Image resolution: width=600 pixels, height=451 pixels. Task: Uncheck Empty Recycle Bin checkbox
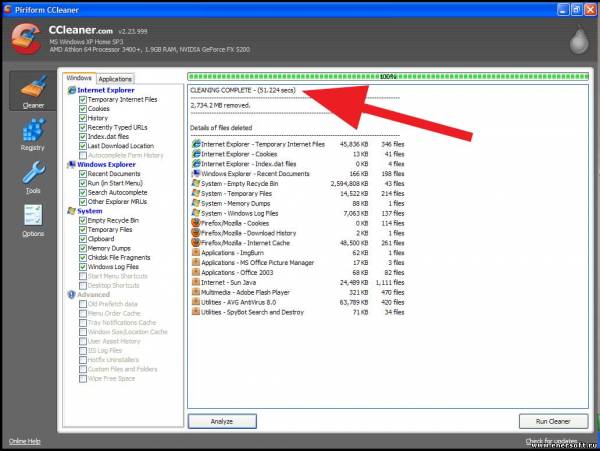click(83, 220)
